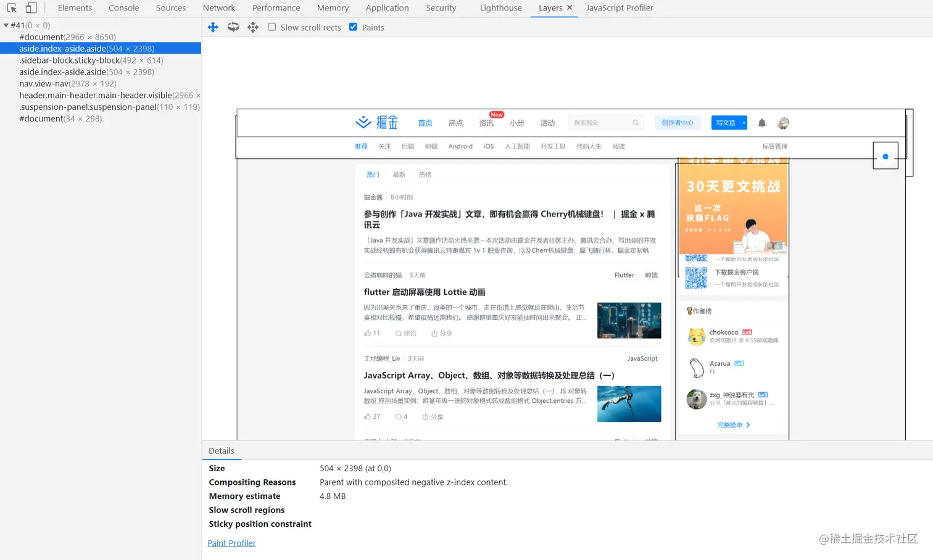933x560 pixels.
Task: Click the share icon under Lottie article
Action: point(434,333)
